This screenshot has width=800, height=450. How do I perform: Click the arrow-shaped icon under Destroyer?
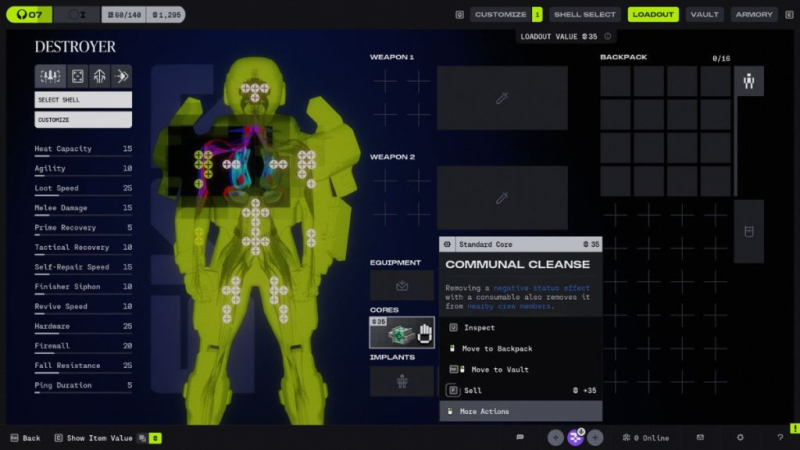[x=121, y=76]
